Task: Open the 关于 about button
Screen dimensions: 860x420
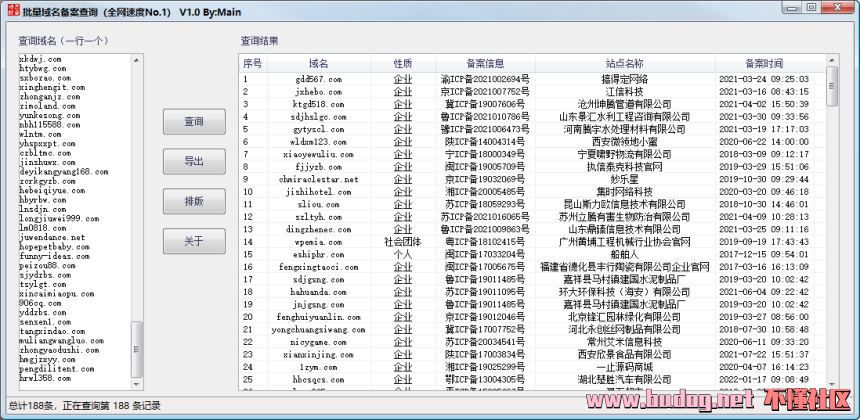Action: coord(194,241)
